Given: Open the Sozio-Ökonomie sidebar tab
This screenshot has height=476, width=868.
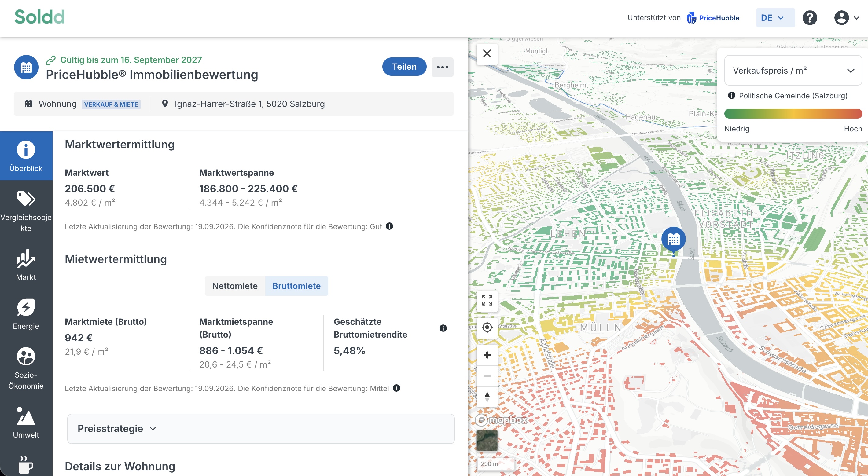Looking at the screenshot, I should 26,368.
